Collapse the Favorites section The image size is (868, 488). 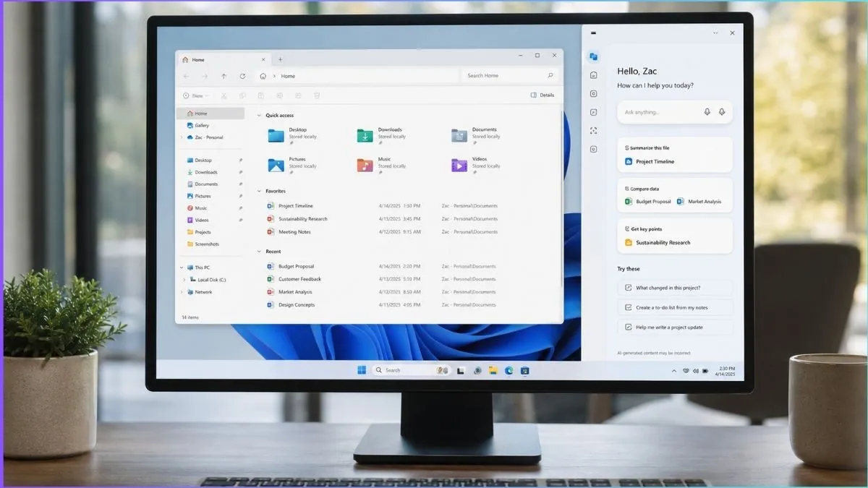259,192
